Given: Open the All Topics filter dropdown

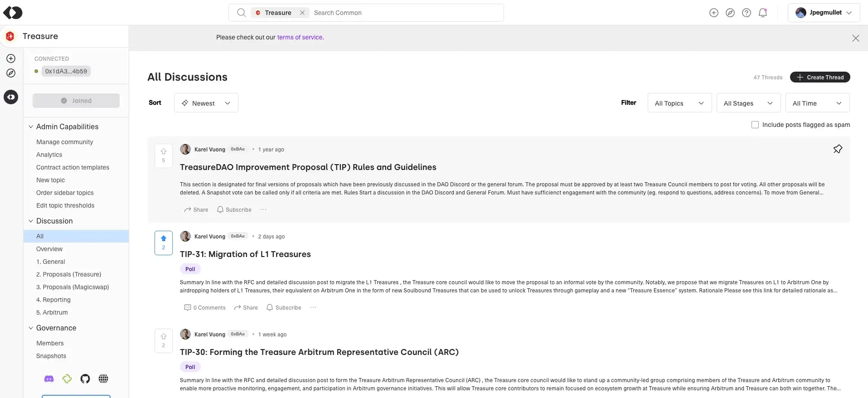Looking at the screenshot, I should point(679,103).
